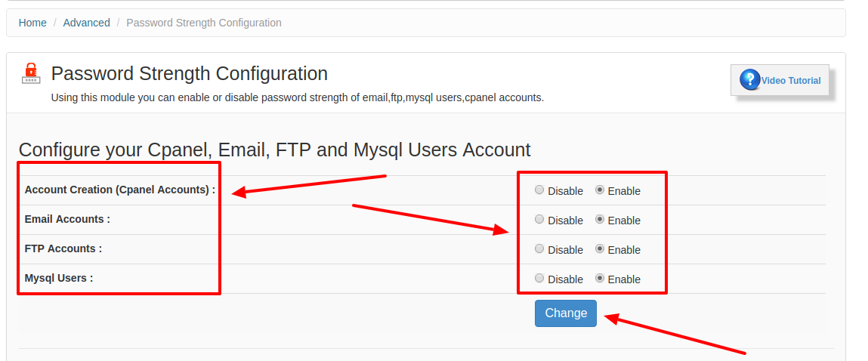
Task: Click the Mysql Users row label
Action: coord(59,278)
